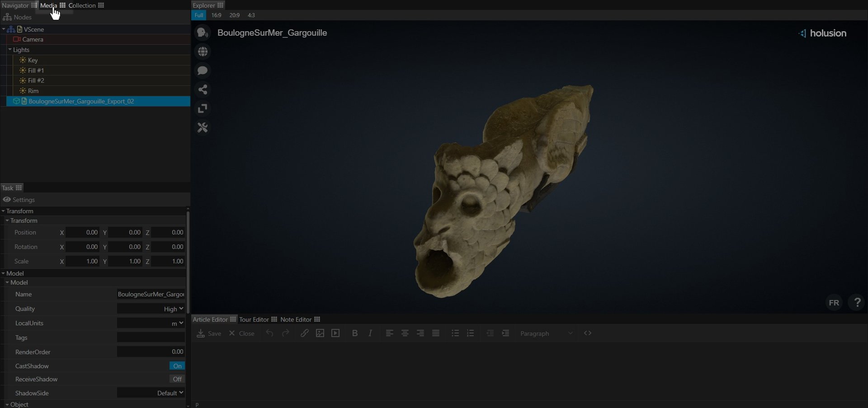Select the 20:9 aspect ratio

coord(235,15)
